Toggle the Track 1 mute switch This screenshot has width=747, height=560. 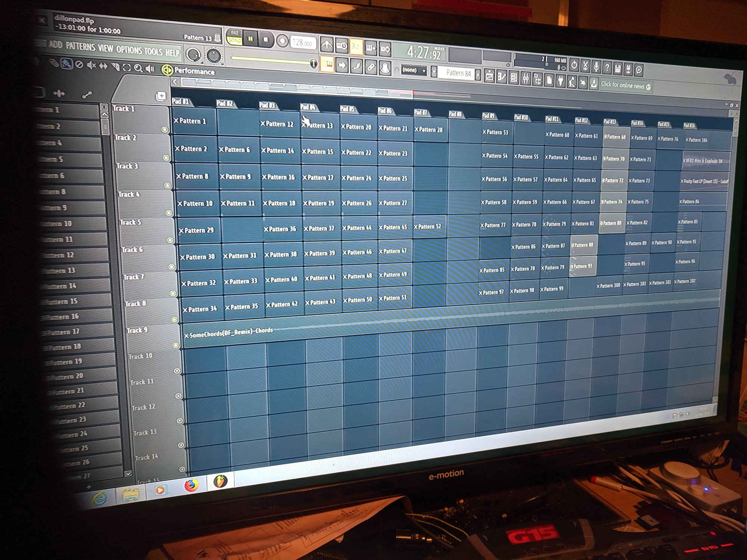(x=164, y=130)
